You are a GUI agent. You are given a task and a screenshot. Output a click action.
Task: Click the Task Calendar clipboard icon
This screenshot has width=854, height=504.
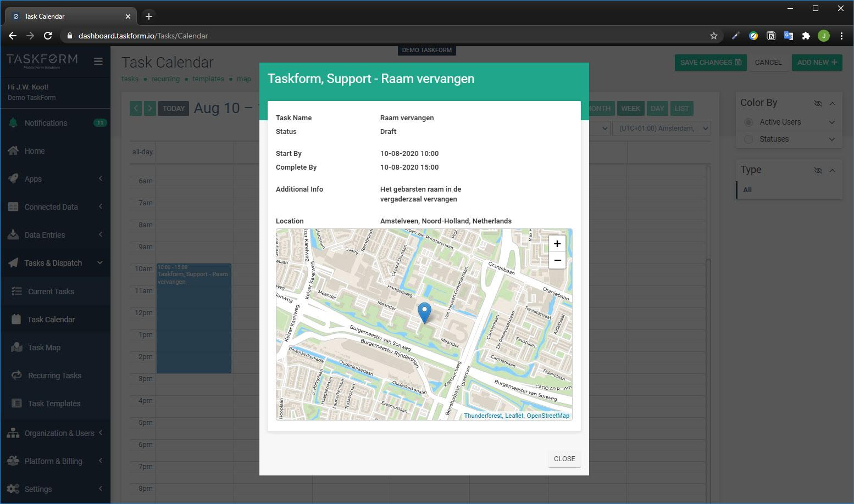tap(16, 319)
